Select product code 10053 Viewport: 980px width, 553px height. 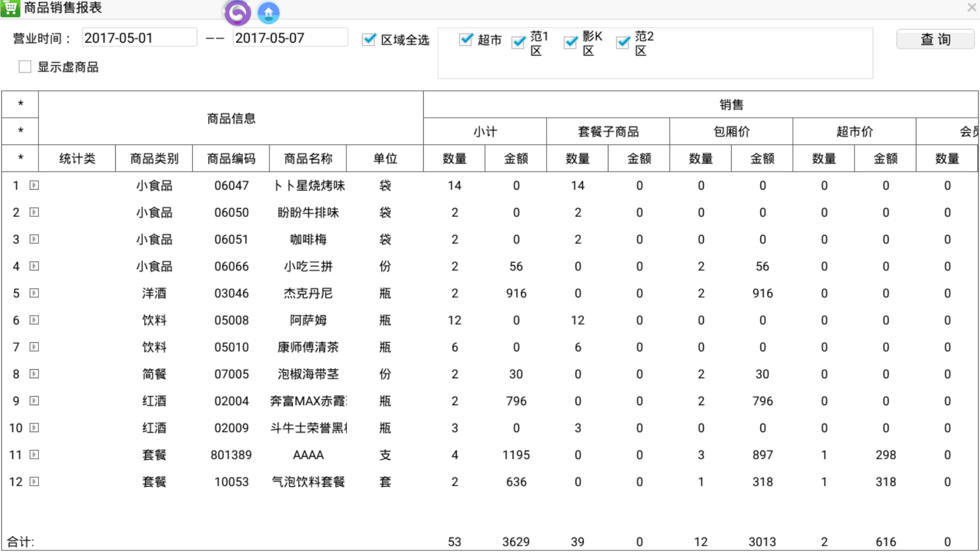[231, 481]
